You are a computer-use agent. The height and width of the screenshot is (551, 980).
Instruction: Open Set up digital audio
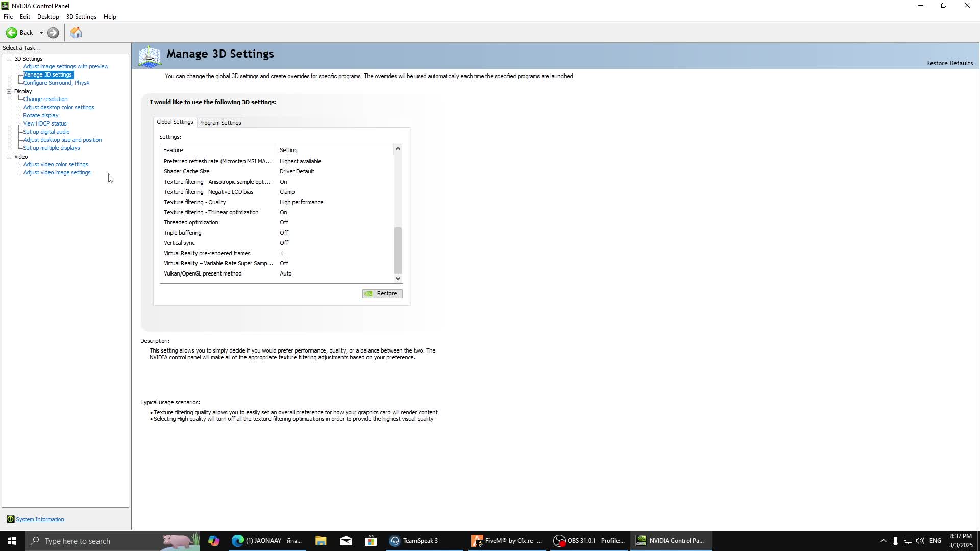(46, 132)
